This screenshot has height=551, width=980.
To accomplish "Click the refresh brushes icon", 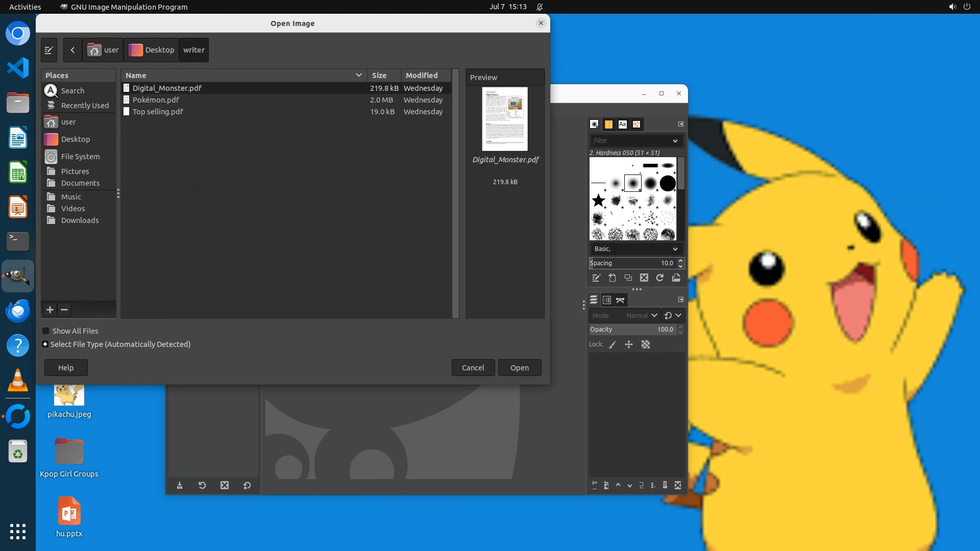I will coord(660,278).
